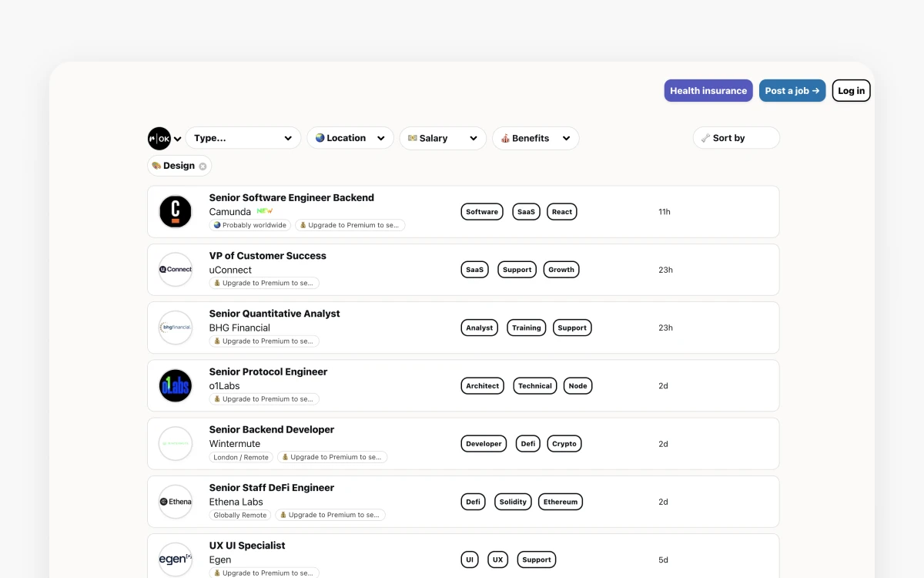Open the Benefits filter dropdown
Image resolution: width=924 pixels, height=578 pixels.
click(x=536, y=138)
